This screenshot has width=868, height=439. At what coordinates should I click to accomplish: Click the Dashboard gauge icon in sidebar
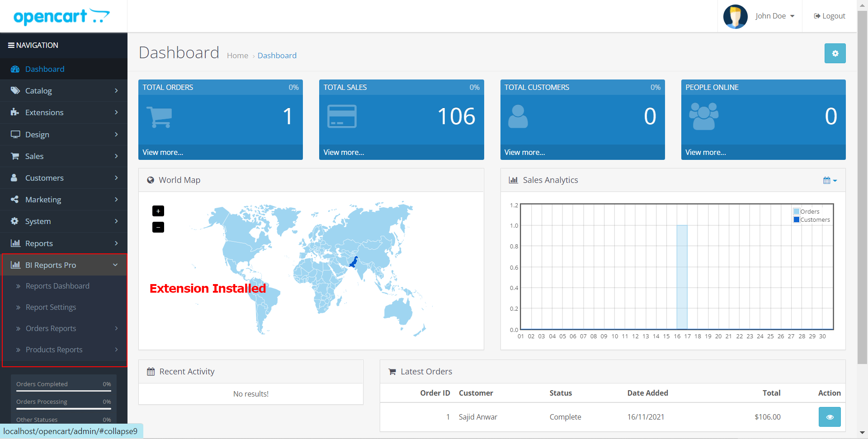[x=15, y=69]
